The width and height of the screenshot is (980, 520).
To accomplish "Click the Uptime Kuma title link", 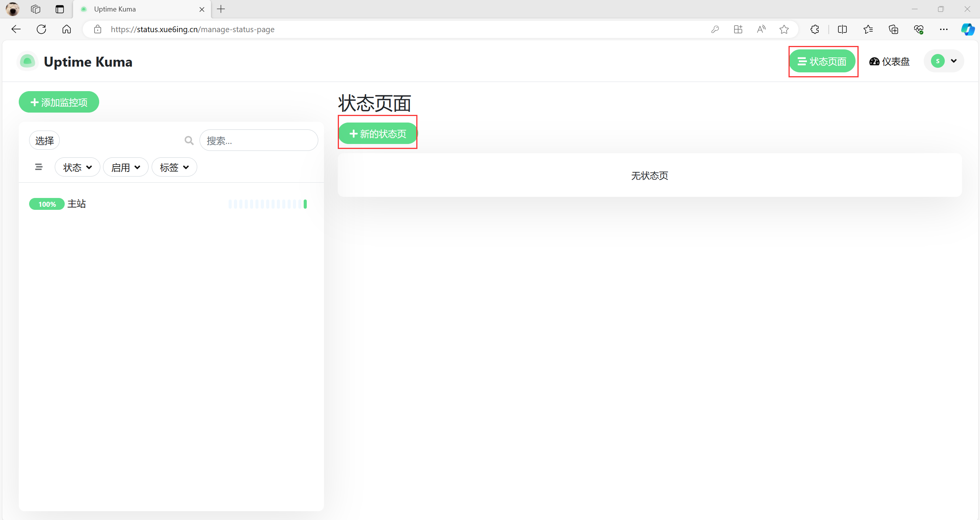I will (88, 62).
